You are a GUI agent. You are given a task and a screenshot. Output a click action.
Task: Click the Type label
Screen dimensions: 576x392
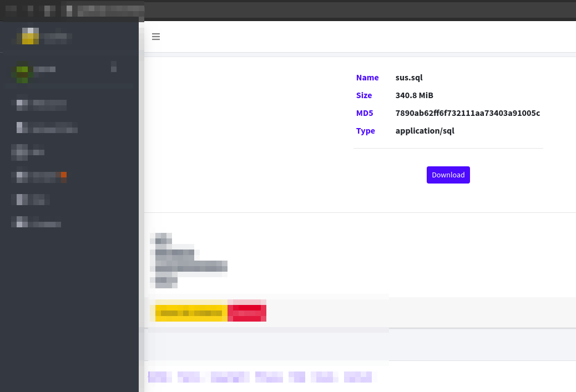[366, 131]
